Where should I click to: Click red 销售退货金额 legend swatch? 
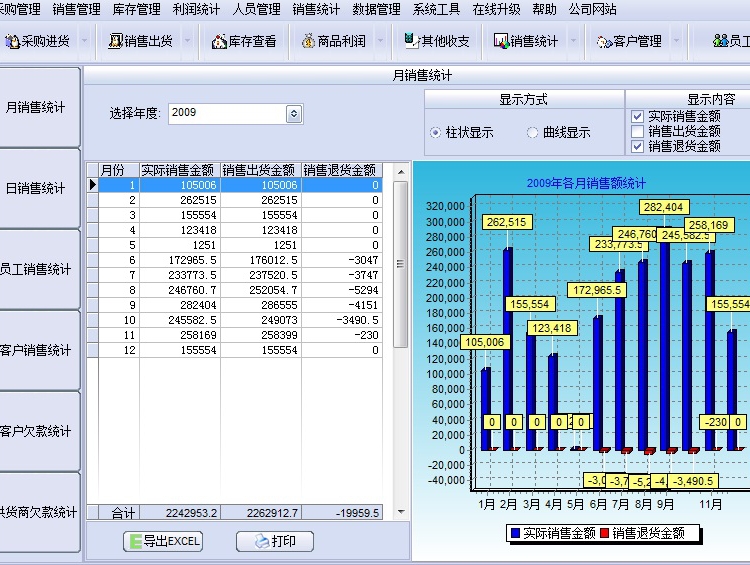tap(605, 533)
